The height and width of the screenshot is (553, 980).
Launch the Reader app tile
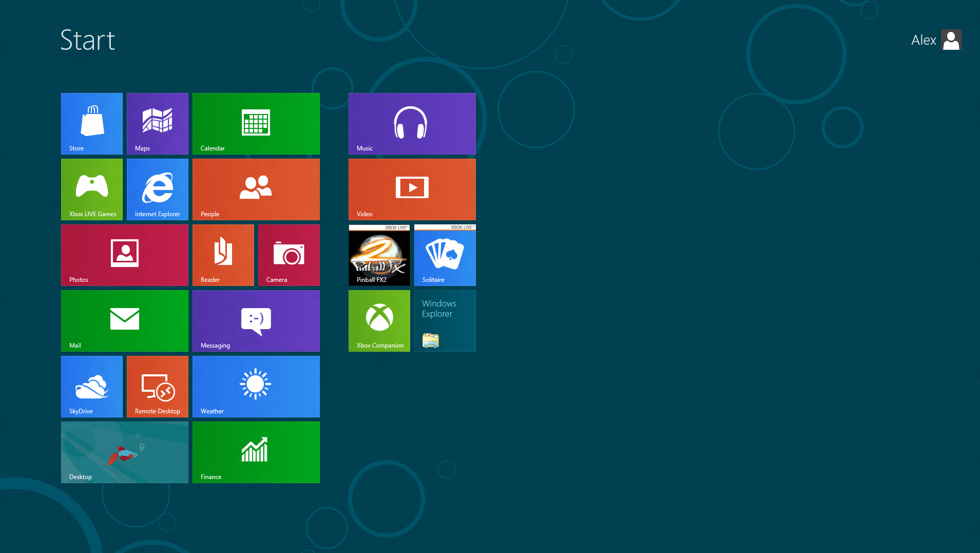tap(223, 255)
